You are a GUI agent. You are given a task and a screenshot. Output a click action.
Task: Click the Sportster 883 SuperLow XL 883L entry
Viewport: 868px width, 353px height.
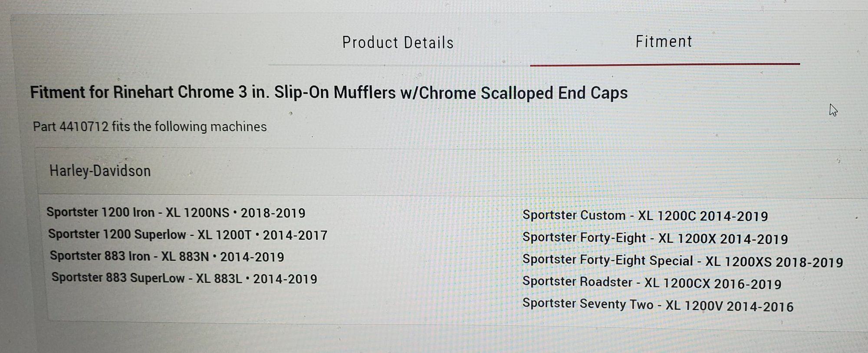tap(184, 278)
